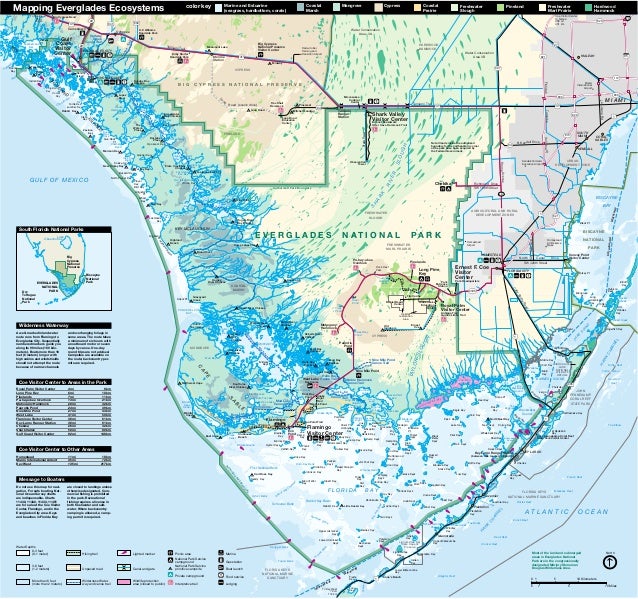Click the facility icons under Flamingo Visitor Center

click(321, 439)
